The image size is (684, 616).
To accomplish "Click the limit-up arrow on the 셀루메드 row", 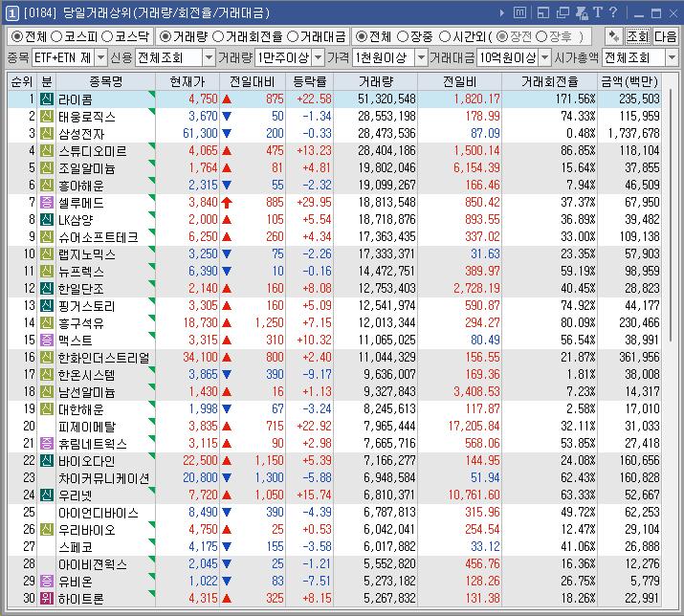I will [x=227, y=203].
